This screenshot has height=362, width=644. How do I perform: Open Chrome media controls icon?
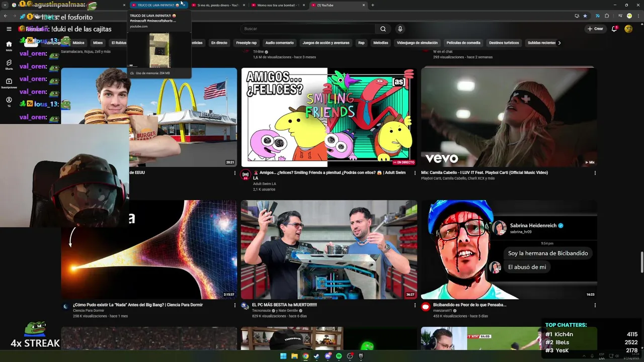(620, 16)
